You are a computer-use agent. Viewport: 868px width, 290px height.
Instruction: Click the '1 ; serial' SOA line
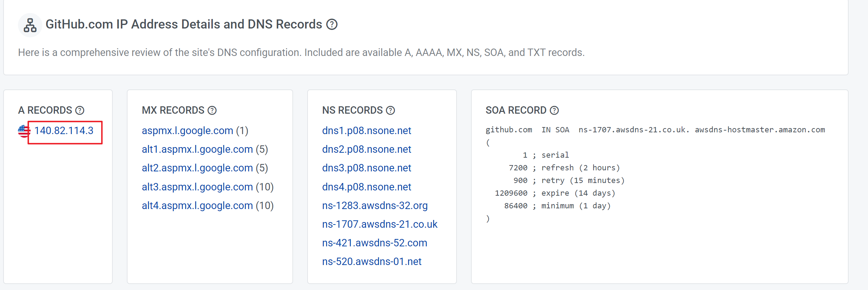point(546,155)
